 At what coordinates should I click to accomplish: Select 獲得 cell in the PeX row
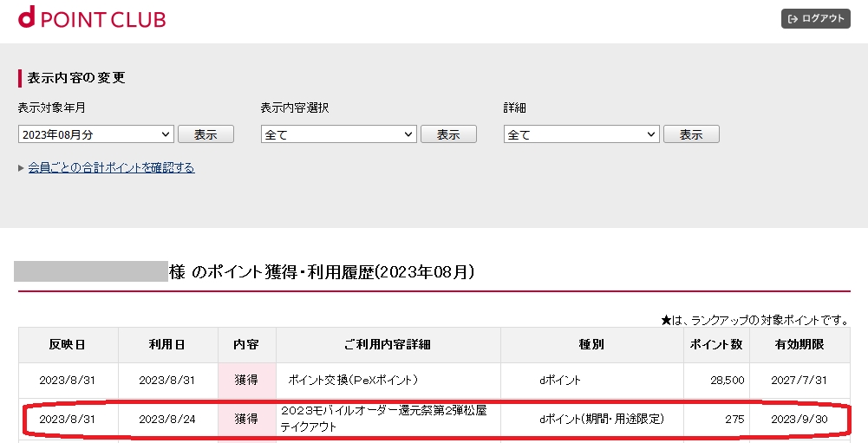tap(247, 381)
